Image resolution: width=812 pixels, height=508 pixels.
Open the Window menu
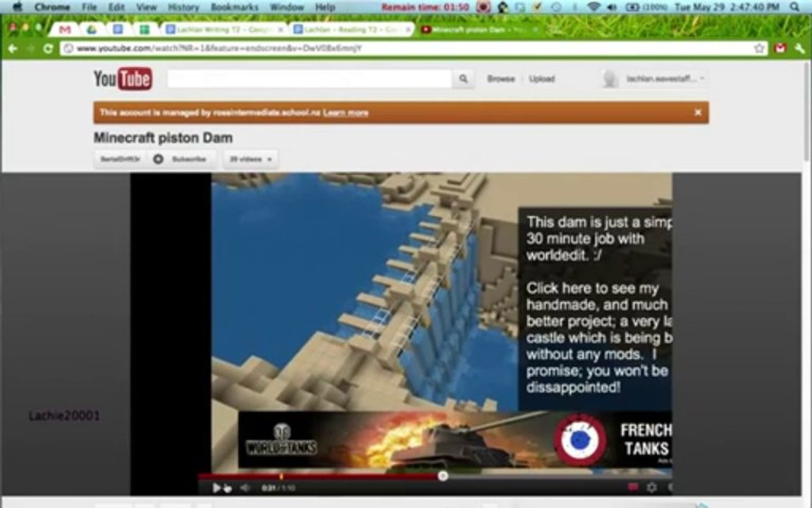click(x=287, y=7)
